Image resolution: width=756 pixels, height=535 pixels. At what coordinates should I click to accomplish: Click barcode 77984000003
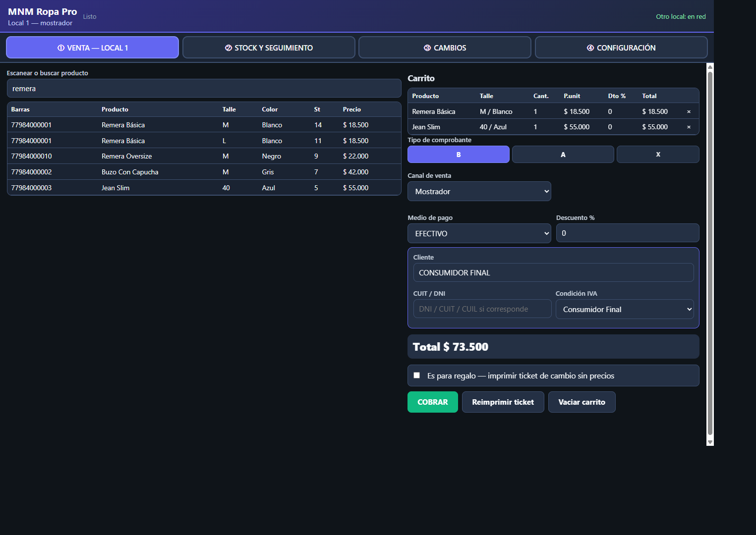(31, 188)
